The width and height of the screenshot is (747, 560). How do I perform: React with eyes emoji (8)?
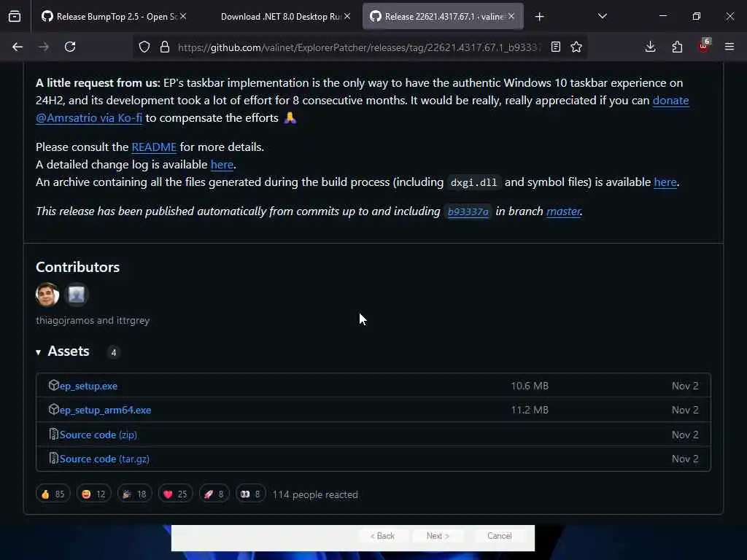(251, 494)
